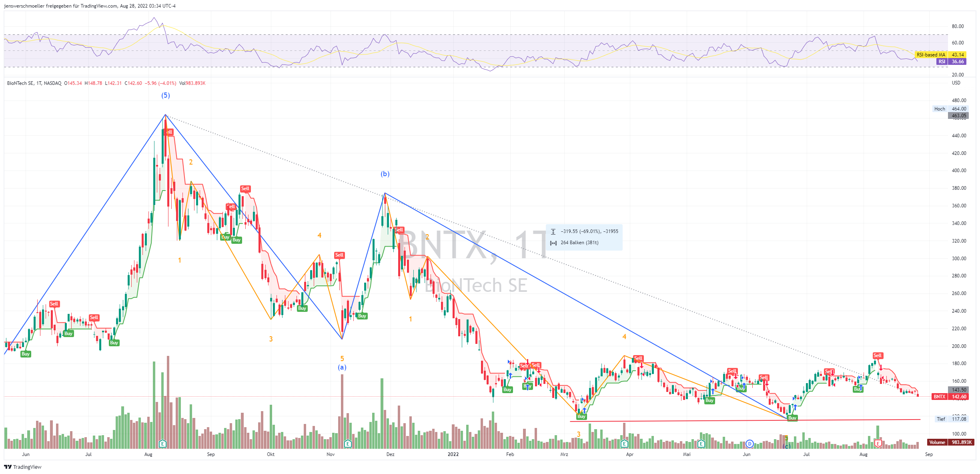
Task: Select the 2022 label on time axis
Action: [453, 454]
